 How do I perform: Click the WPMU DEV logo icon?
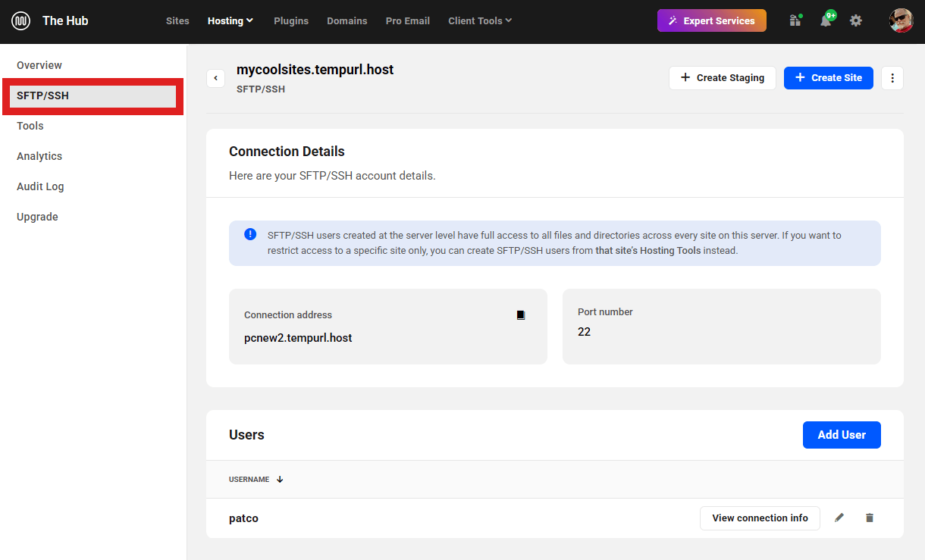[20, 20]
